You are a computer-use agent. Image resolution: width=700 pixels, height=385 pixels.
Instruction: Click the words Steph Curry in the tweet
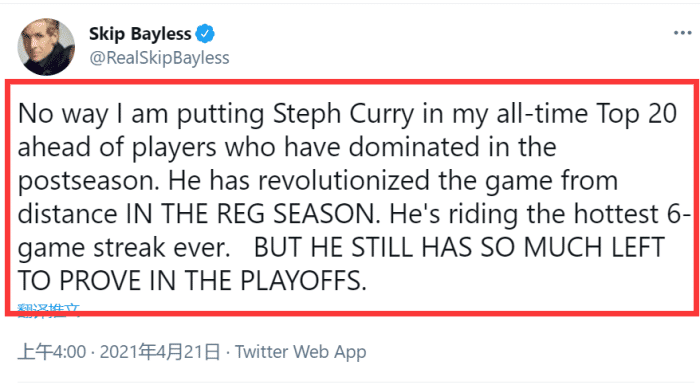tap(344, 114)
